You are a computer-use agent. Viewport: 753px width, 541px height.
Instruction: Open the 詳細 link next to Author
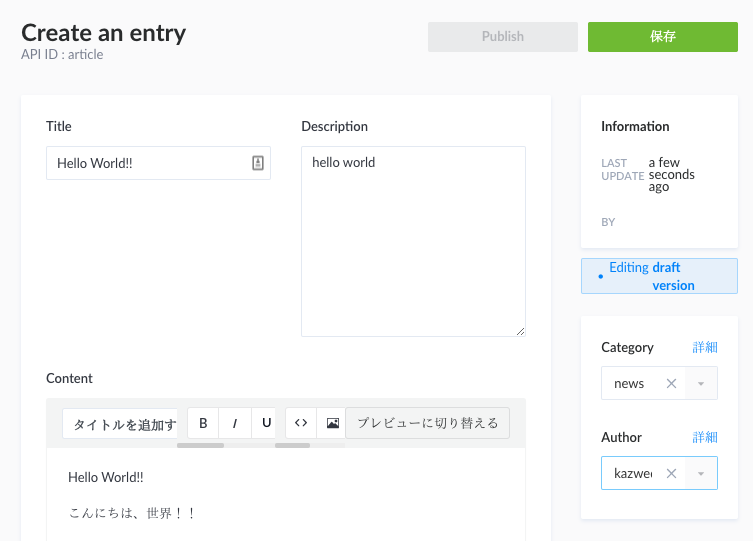point(705,438)
